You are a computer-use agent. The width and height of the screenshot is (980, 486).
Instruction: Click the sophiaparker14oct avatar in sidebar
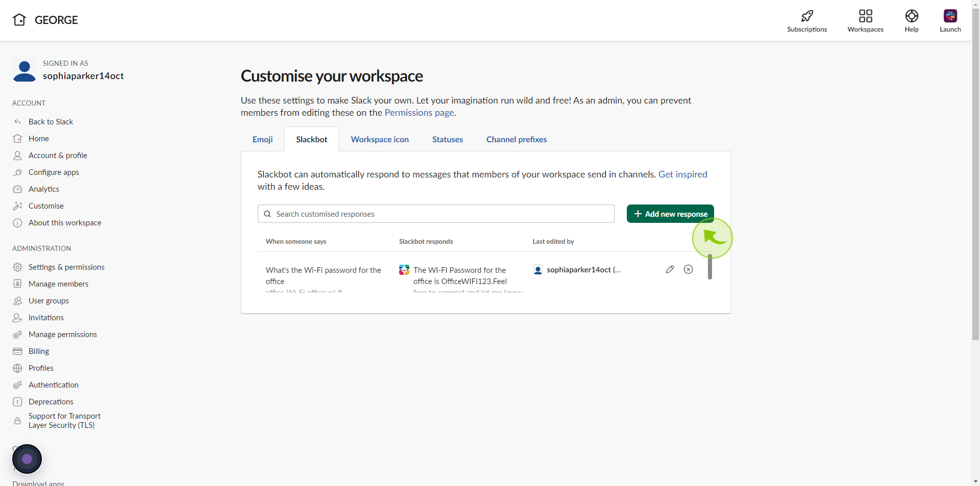click(x=24, y=70)
